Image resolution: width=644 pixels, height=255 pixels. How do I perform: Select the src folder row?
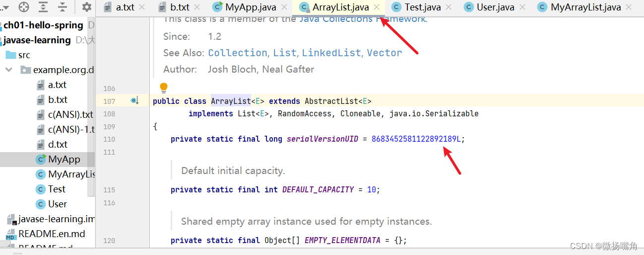click(47, 55)
